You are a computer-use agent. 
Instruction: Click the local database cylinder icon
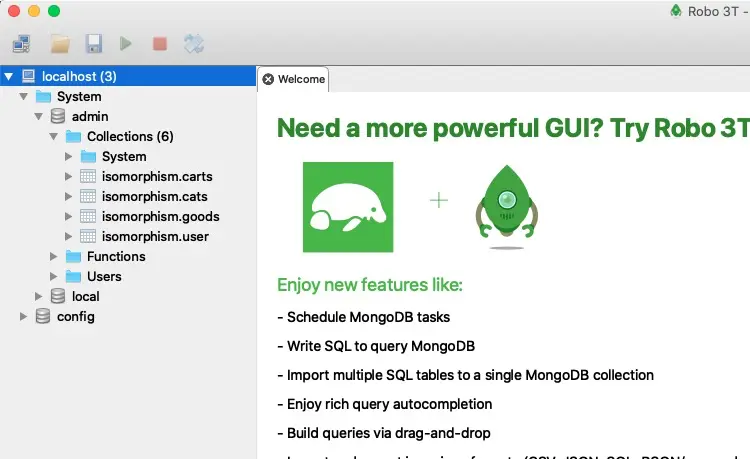pos(58,296)
